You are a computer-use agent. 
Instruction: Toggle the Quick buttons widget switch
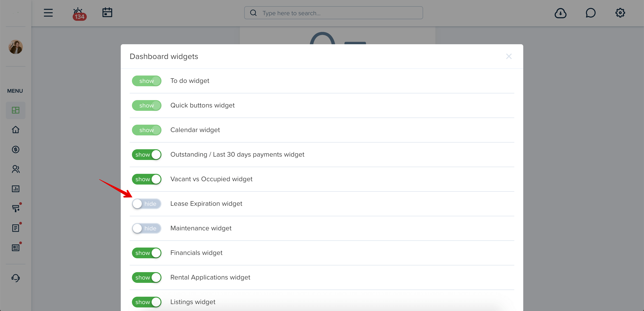pos(146,105)
